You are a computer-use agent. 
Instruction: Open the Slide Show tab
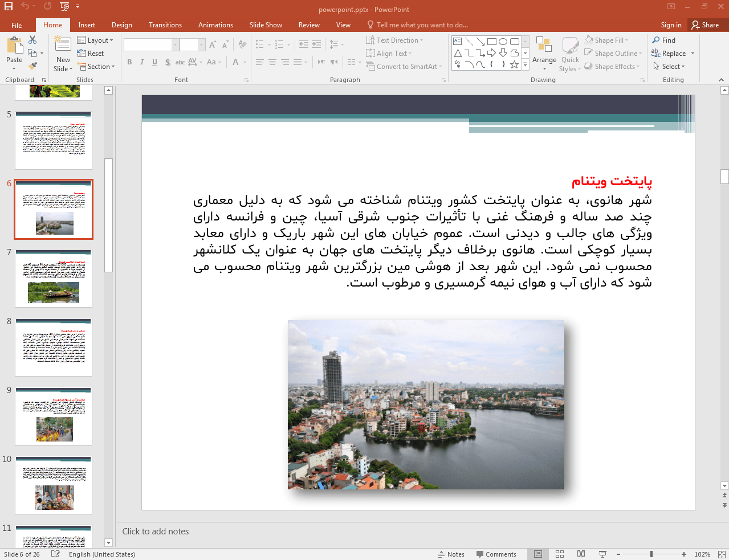(266, 24)
